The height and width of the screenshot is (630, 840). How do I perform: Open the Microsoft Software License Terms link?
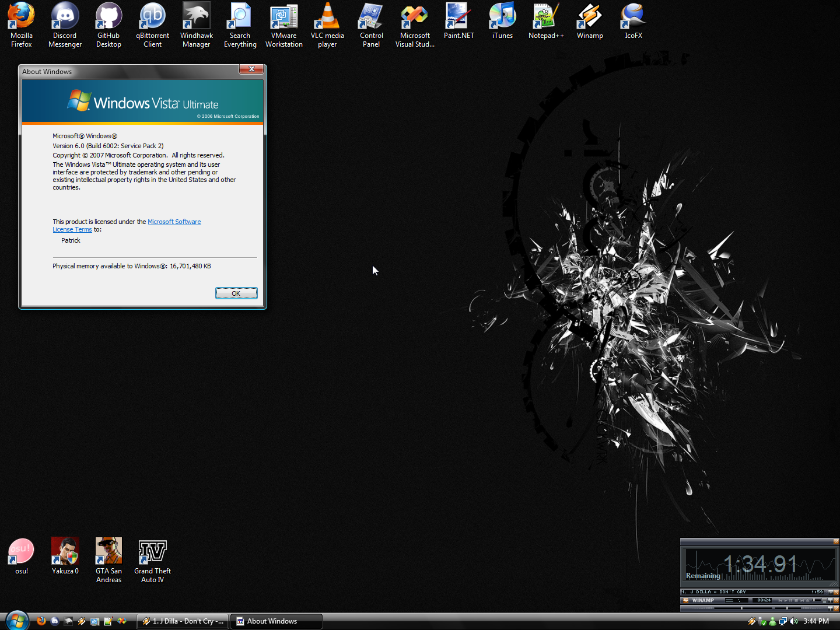tap(174, 222)
